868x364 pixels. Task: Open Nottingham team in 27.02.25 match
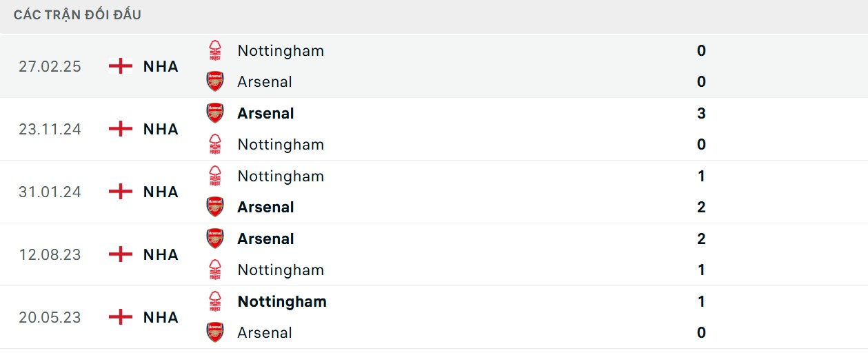(x=280, y=50)
